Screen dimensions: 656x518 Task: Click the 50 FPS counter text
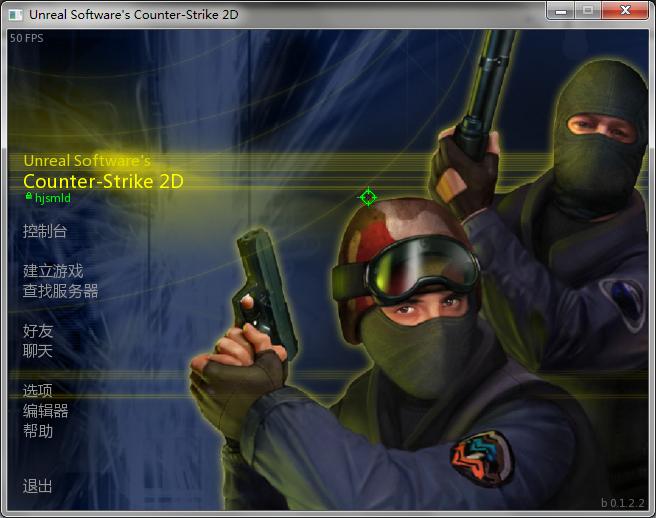27,38
